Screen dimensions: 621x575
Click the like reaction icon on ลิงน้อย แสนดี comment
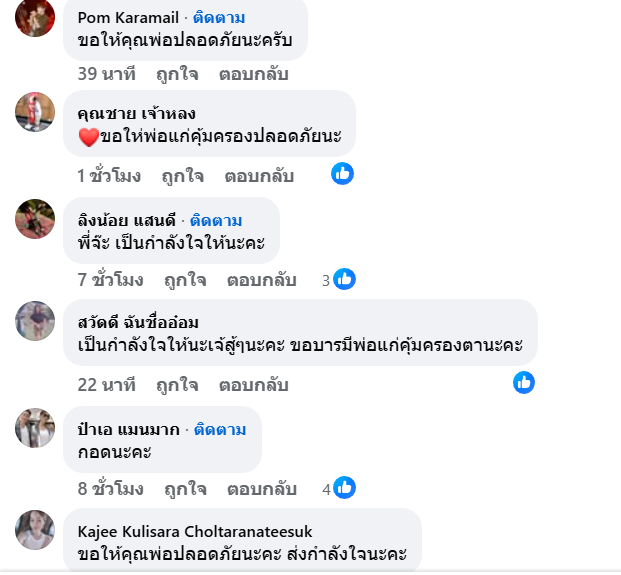(x=344, y=280)
